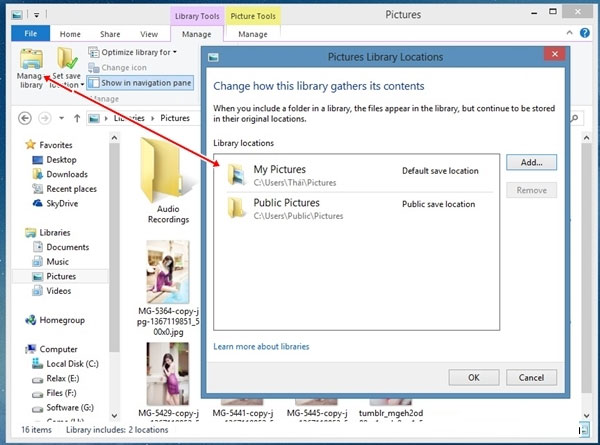
Task: Cancel the Library Locations dialog
Action: 531,377
